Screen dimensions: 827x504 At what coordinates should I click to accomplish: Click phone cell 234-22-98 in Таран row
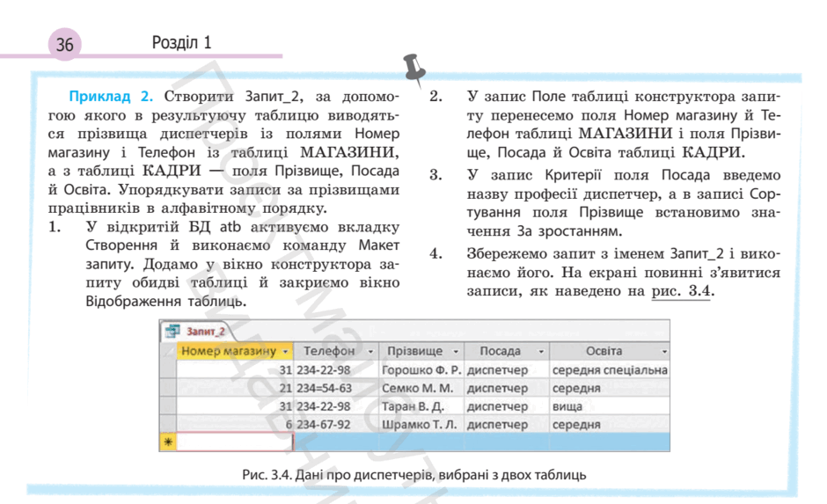[x=336, y=406]
